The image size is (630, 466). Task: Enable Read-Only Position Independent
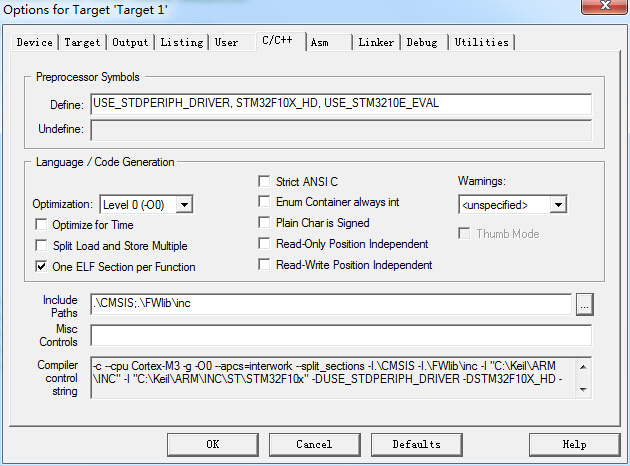pos(265,244)
